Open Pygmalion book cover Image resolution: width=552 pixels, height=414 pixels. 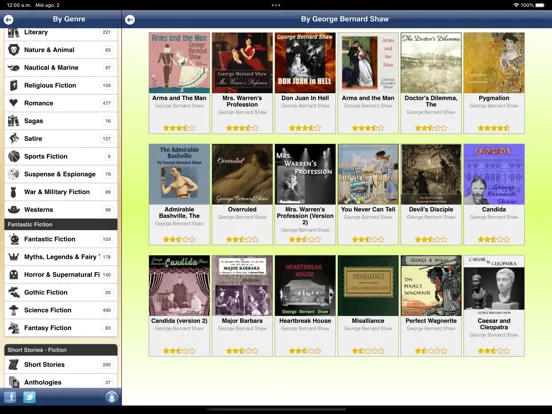(x=494, y=63)
